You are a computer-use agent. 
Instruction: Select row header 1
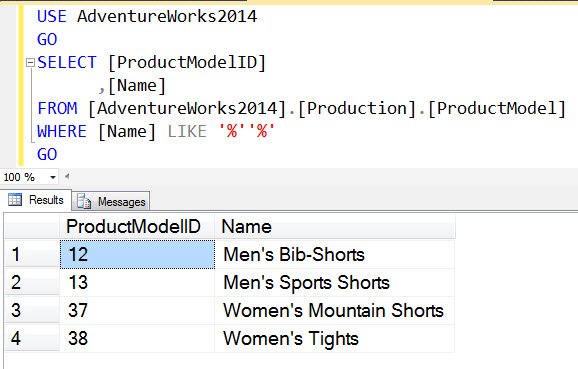click(32, 254)
